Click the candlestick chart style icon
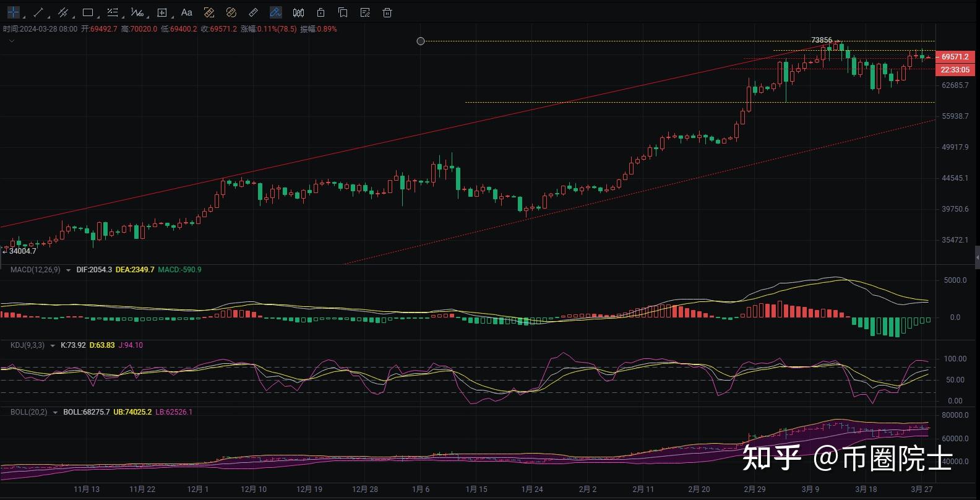Image resolution: width=980 pixels, height=500 pixels. click(x=298, y=12)
